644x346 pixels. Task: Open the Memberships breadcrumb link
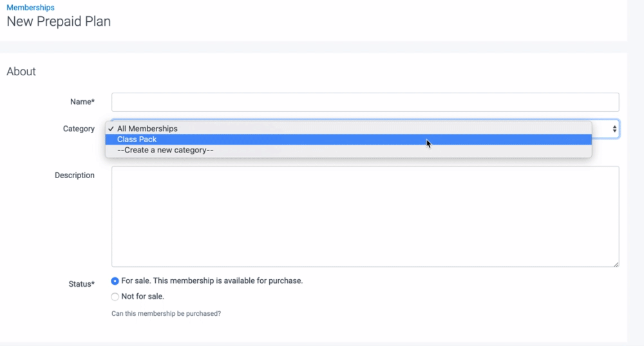point(30,8)
